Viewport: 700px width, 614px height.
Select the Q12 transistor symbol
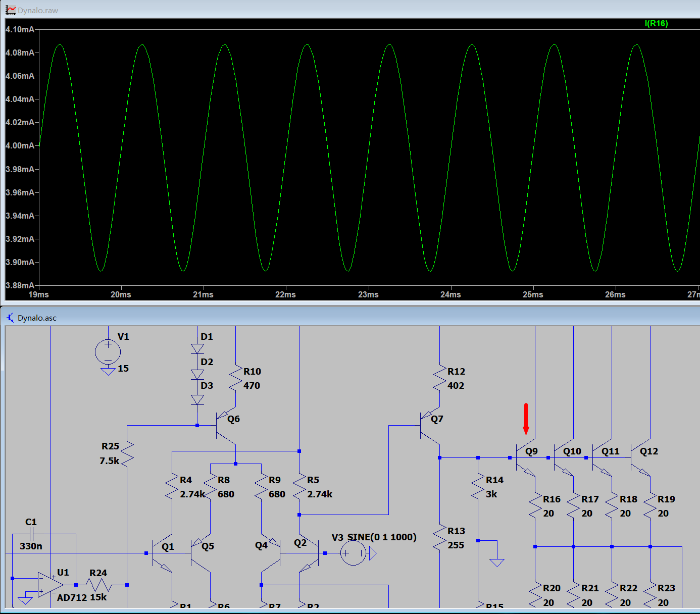click(x=641, y=458)
